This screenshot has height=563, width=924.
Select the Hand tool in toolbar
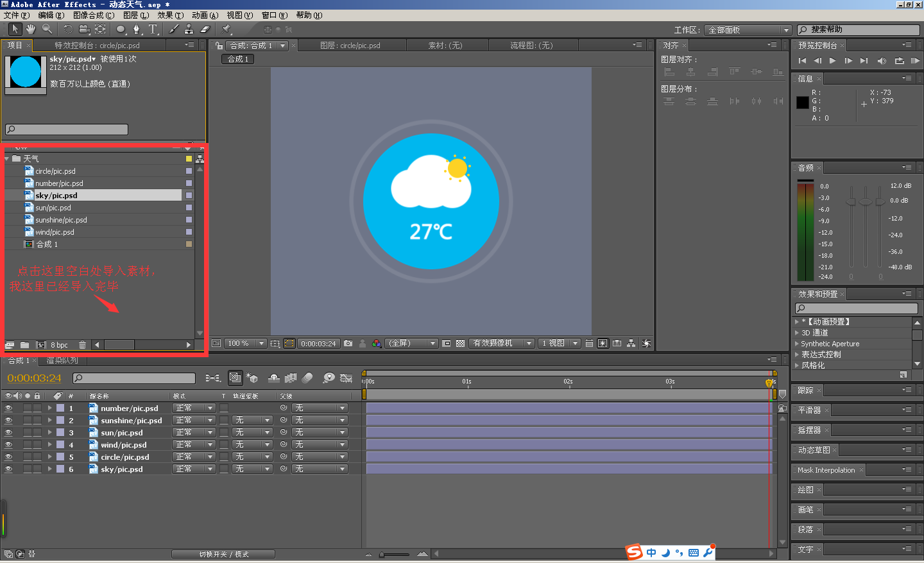coord(30,29)
